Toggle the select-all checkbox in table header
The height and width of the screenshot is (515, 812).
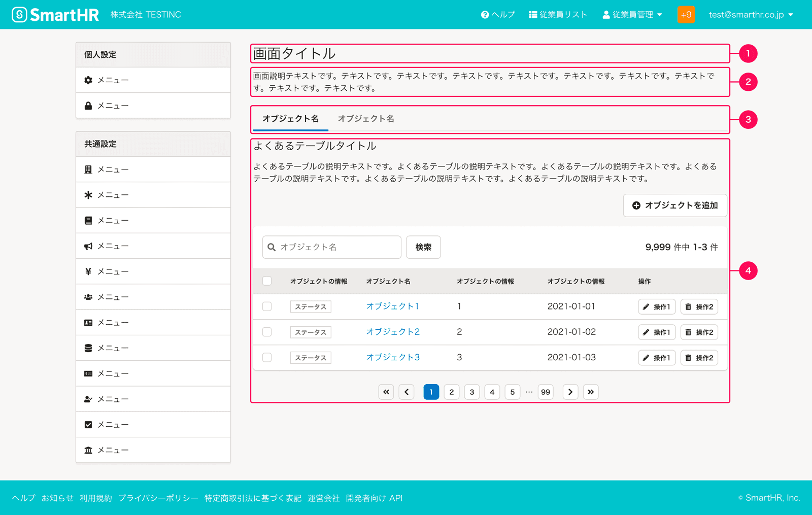[x=267, y=281]
